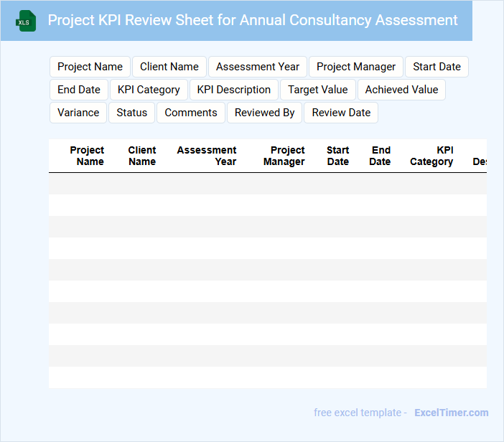Click the 'End Date' table column header
This screenshot has height=442, width=504.
tap(380, 156)
